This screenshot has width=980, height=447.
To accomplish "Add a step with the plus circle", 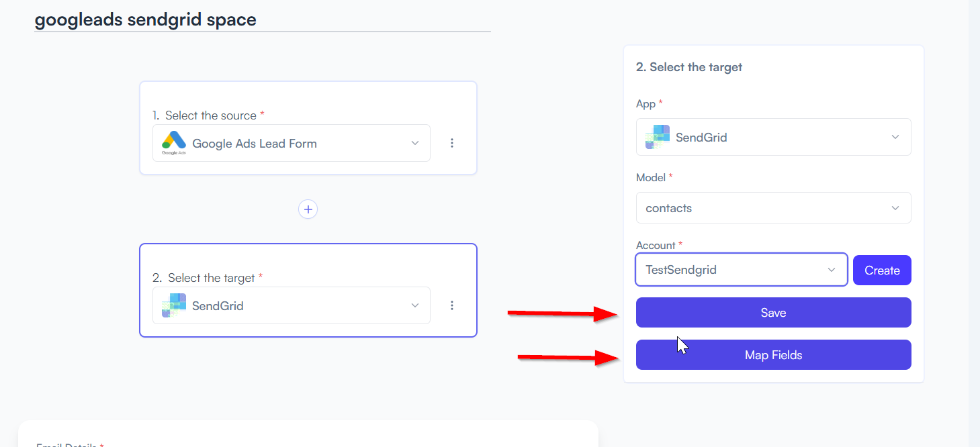I will pos(308,209).
